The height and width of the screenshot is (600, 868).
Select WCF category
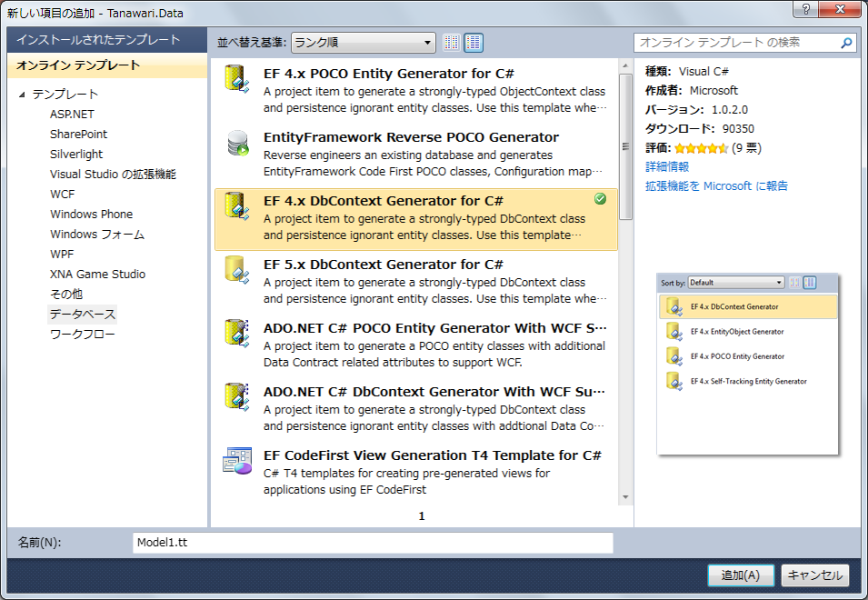pyautogui.click(x=62, y=195)
